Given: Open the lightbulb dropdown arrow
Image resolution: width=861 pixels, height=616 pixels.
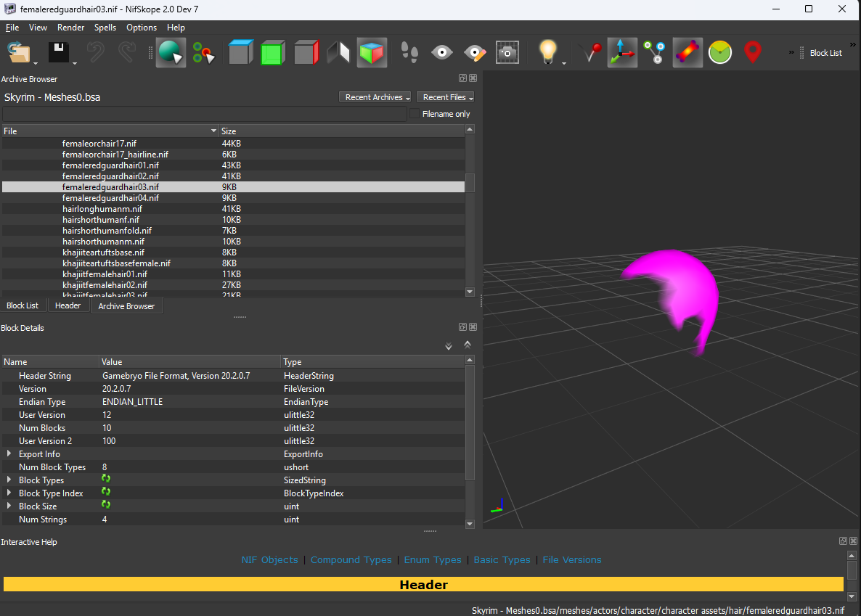Looking at the screenshot, I should coord(564,64).
